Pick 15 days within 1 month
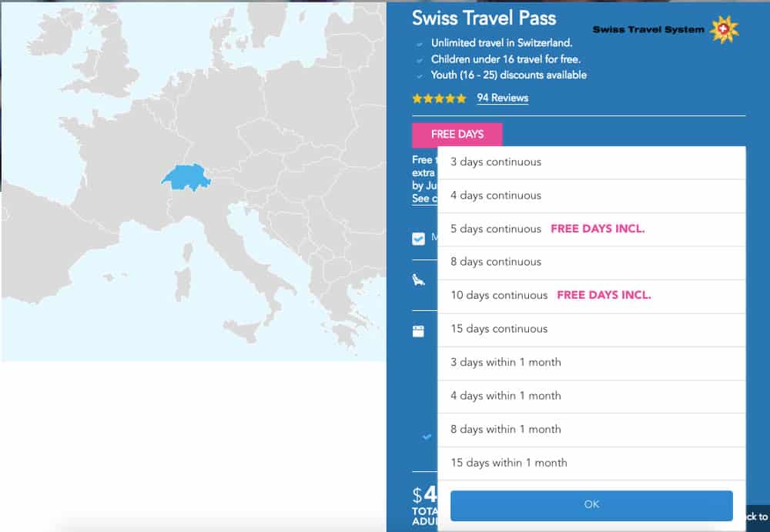This screenshot has height=532, width=770. point(591,463)
